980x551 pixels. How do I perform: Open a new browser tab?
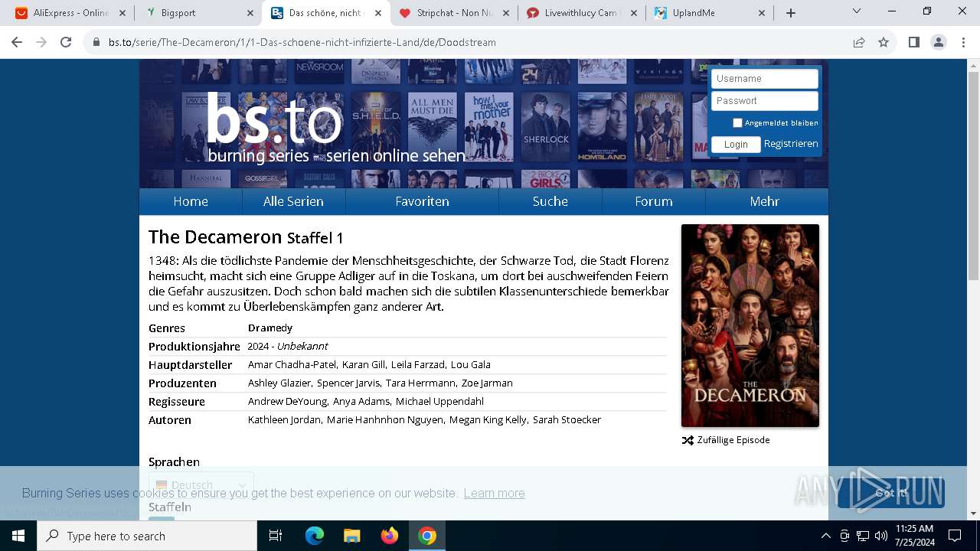[x=791, y=13]
